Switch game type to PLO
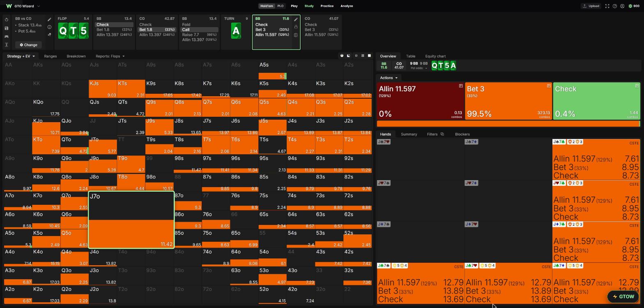Viewport: 644px width, 308px height. (x=281, y=6)
